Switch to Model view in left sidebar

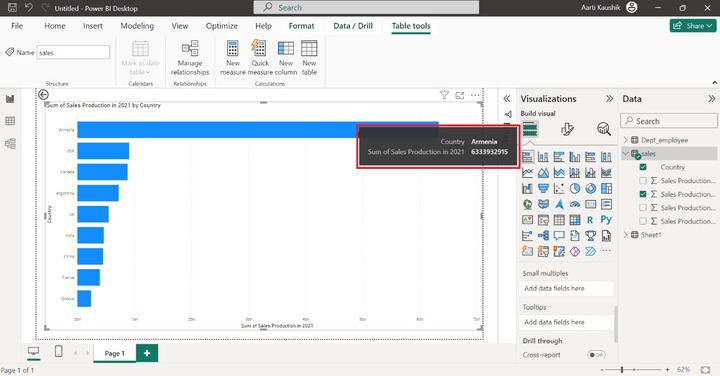pyautogui.click(x=10, y=143)
